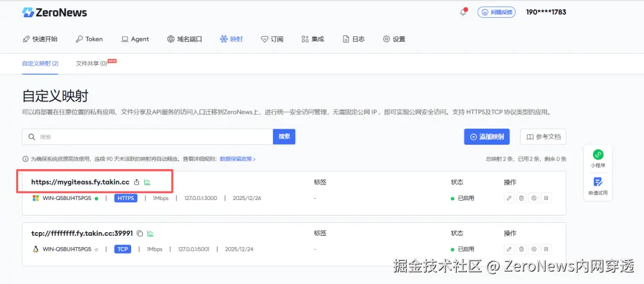Screen dimensions: 644x284
Task: Click share icon beside mygiteass address
Action: tap(137, 182)
